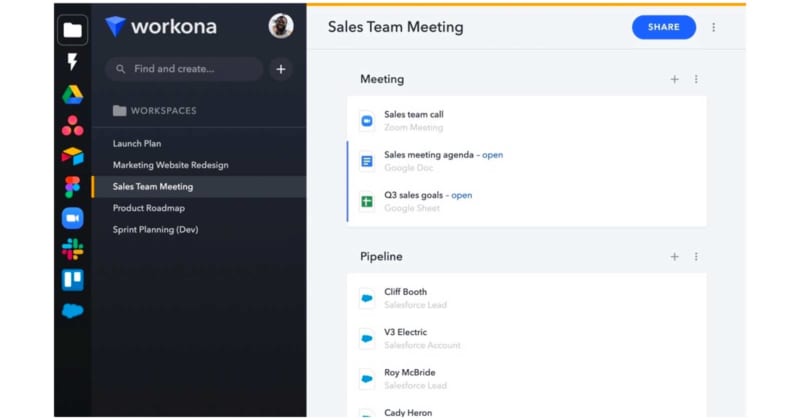800x420 pixels.
Task: Open the user profile avatar
Action: click(x=281, y=26)
